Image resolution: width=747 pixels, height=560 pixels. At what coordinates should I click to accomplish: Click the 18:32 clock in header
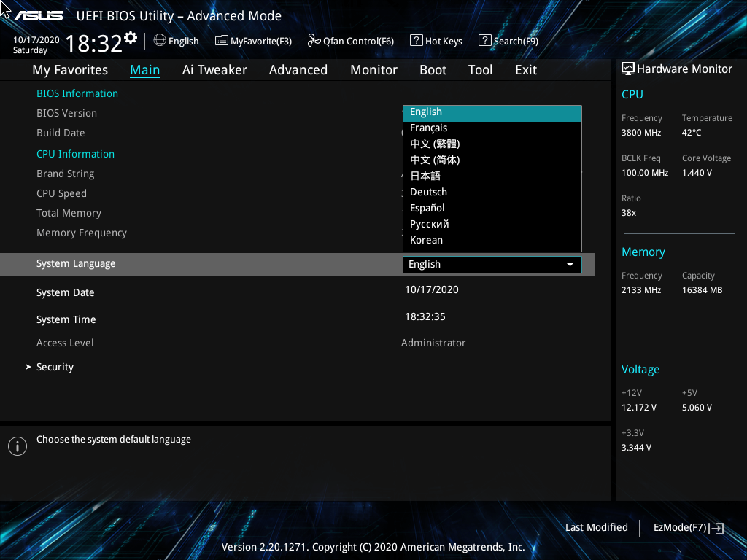[94, 43]
